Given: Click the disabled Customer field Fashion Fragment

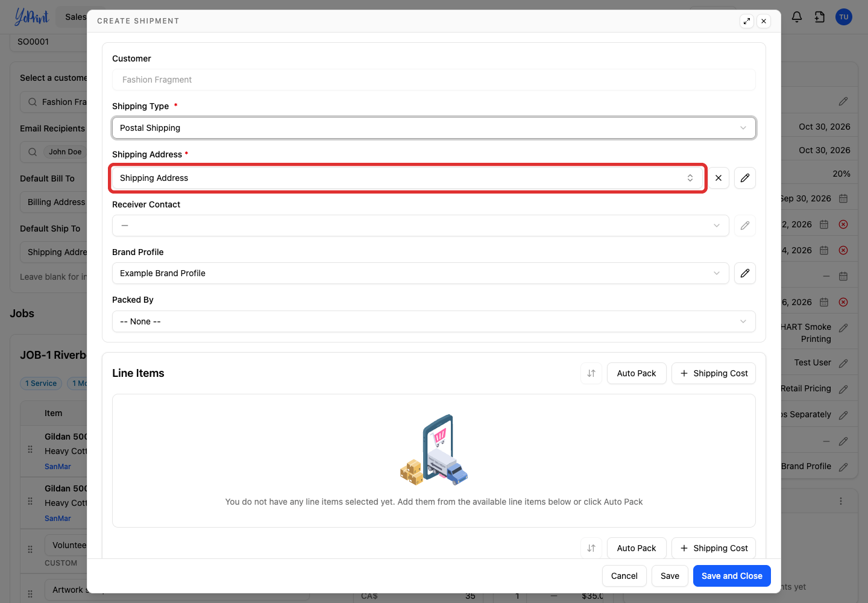Looking at the screenshot, I should 434,80.
